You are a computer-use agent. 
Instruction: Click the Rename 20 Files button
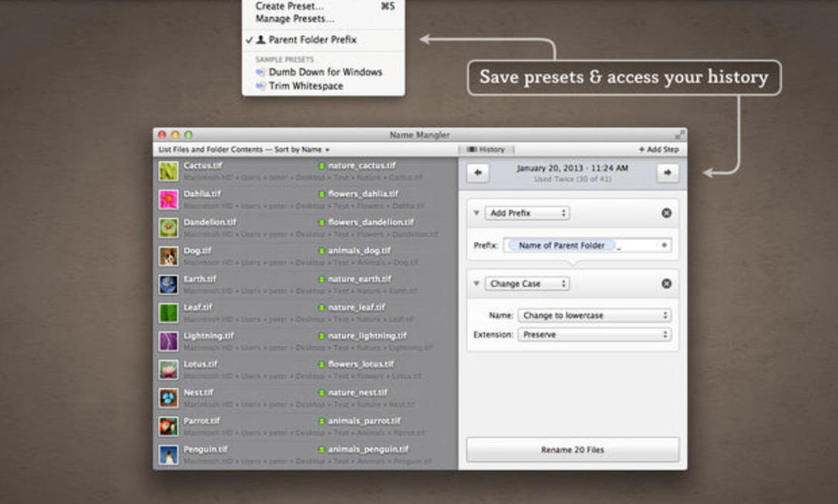pos(572,449)
